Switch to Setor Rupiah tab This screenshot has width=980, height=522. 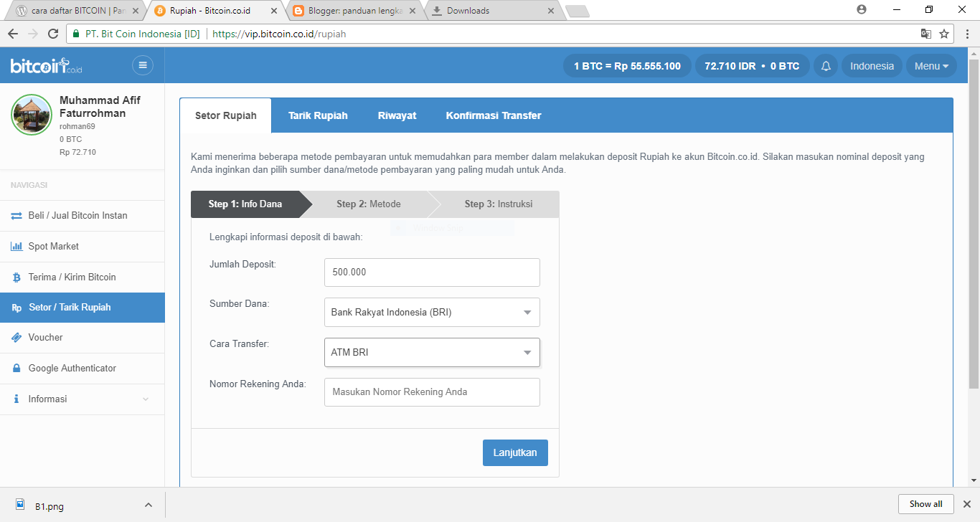(225, 115)
